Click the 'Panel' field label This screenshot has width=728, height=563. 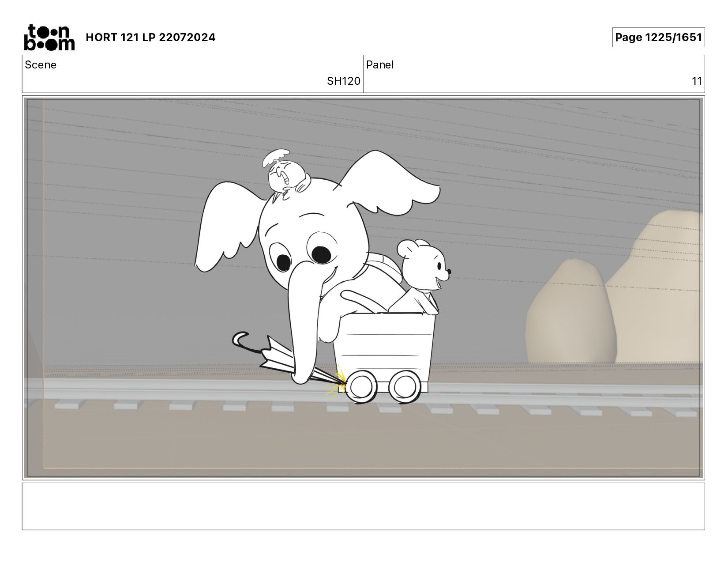tap(380, 65)
